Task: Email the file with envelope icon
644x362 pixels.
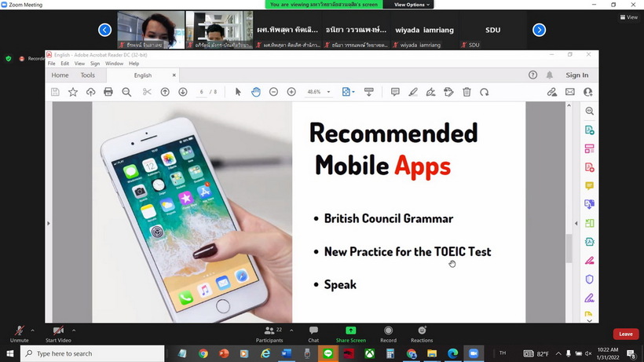Action: (570, 92)
